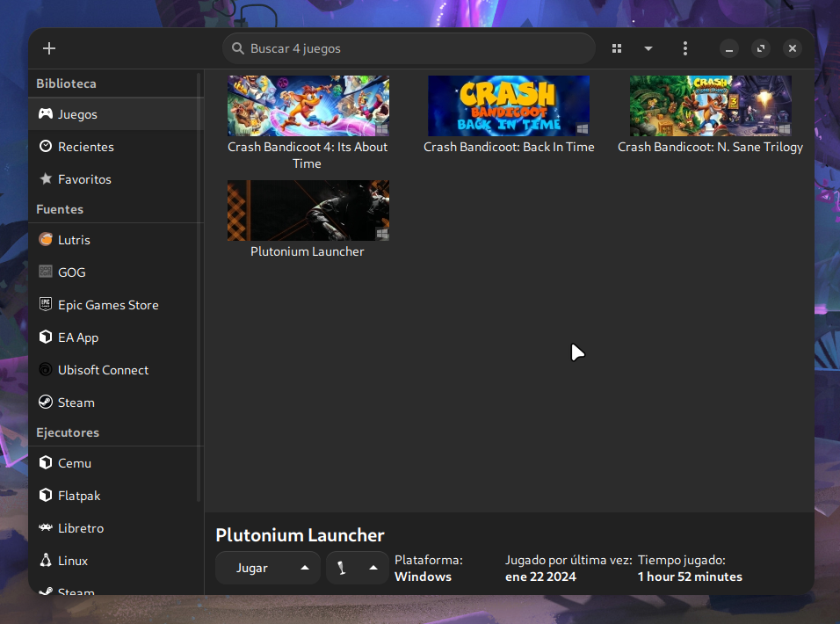Click the sidebar vertical scrollbar

coord(199,287)
